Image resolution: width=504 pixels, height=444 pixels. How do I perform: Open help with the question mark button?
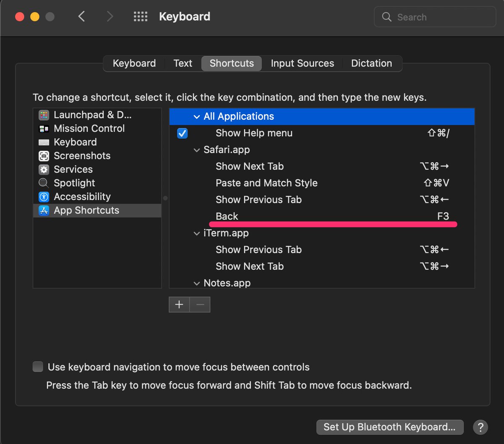480,427
